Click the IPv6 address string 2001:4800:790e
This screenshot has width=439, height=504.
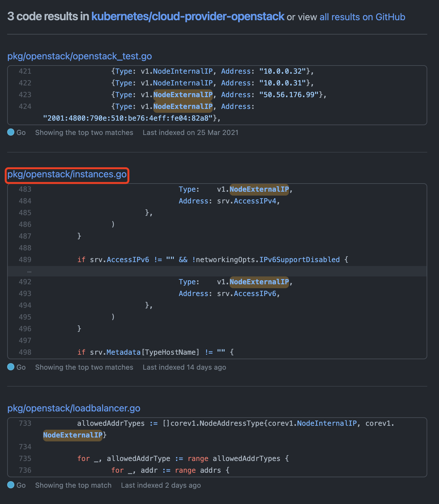click(x=128, y=118)
